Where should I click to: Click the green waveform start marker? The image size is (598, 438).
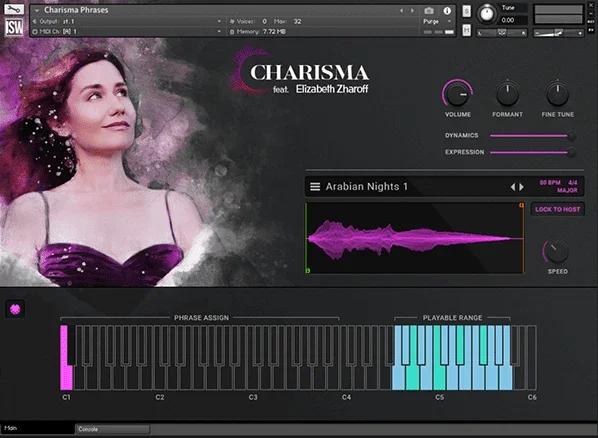[307, 271]
